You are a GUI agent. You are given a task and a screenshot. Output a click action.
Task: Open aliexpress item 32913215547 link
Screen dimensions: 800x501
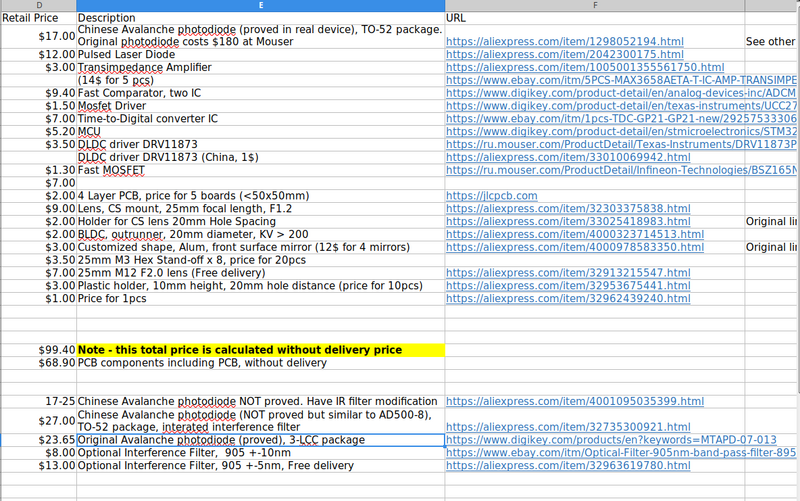pyautogui.click(x=568, y=273)
